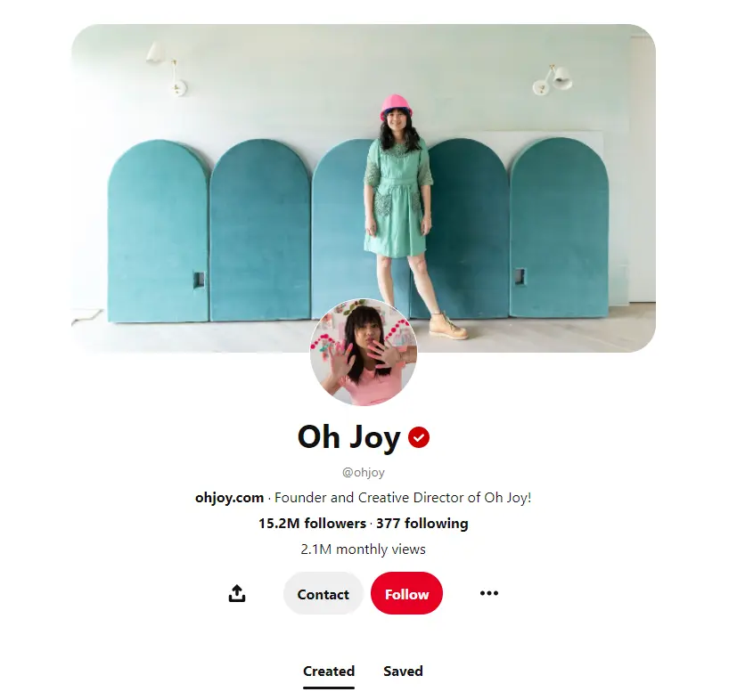Visit the ohjoy.com website link
Image resolution: width=737 pixels, height=700 pixels.
[x=229, y=498]
